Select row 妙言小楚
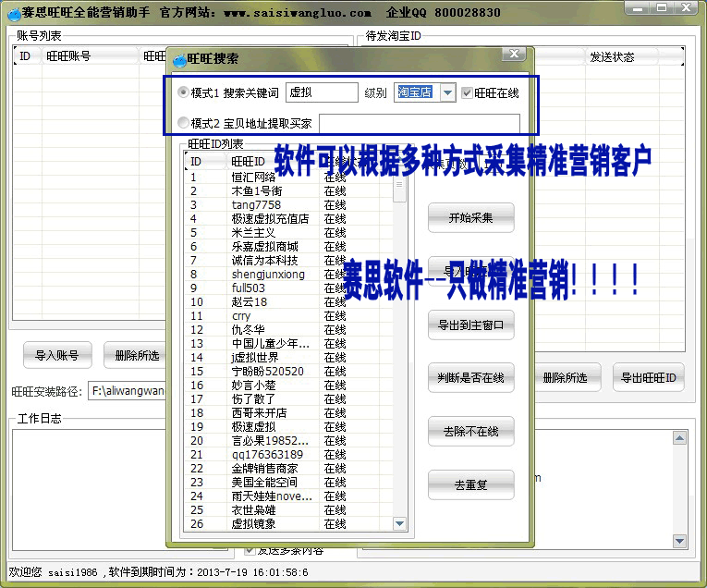This screenshot has width=707, height=588. tap(288, 386)
